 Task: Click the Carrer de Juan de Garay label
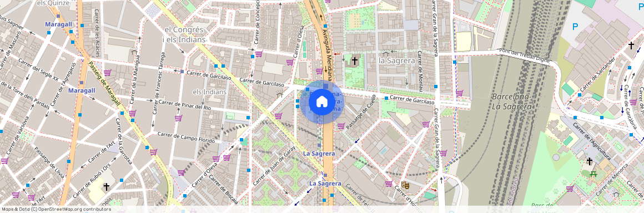coord(274,165)
